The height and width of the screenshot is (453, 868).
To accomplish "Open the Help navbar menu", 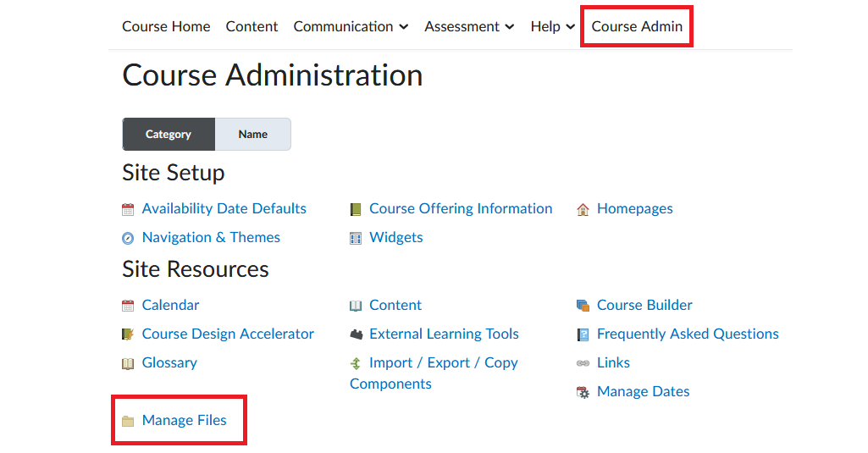I will pyautogui.click(x=553, y=26).
